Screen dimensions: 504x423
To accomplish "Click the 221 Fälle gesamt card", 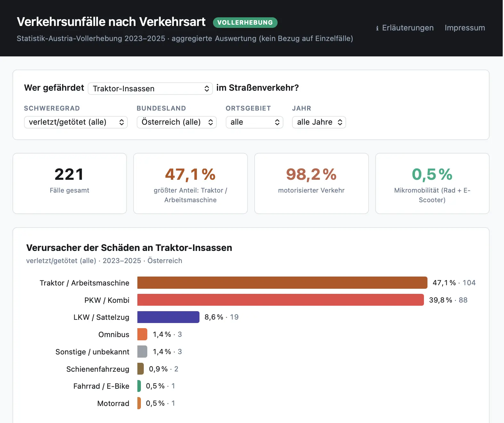I will click(x=69, y=183).
